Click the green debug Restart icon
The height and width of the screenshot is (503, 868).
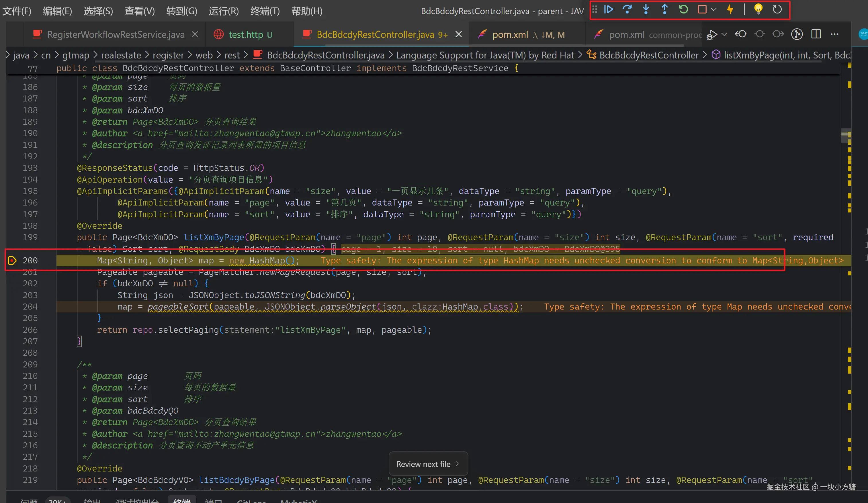[x=683, y=9]
